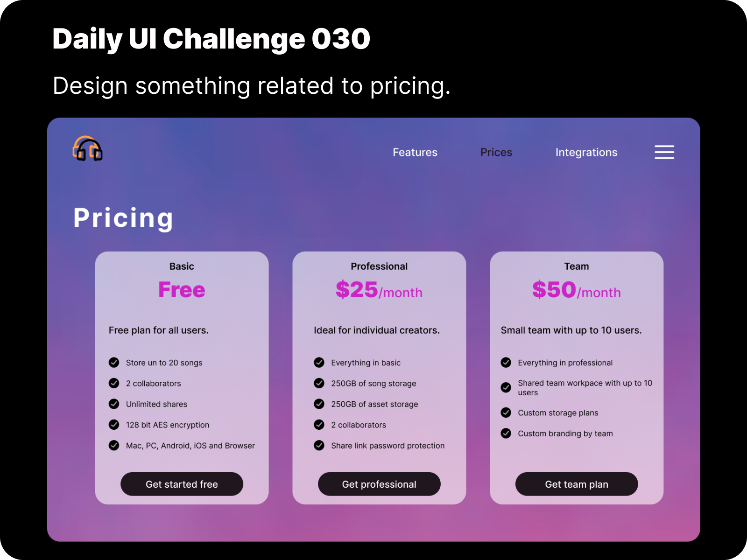Go to the Prices nav item

496,152
